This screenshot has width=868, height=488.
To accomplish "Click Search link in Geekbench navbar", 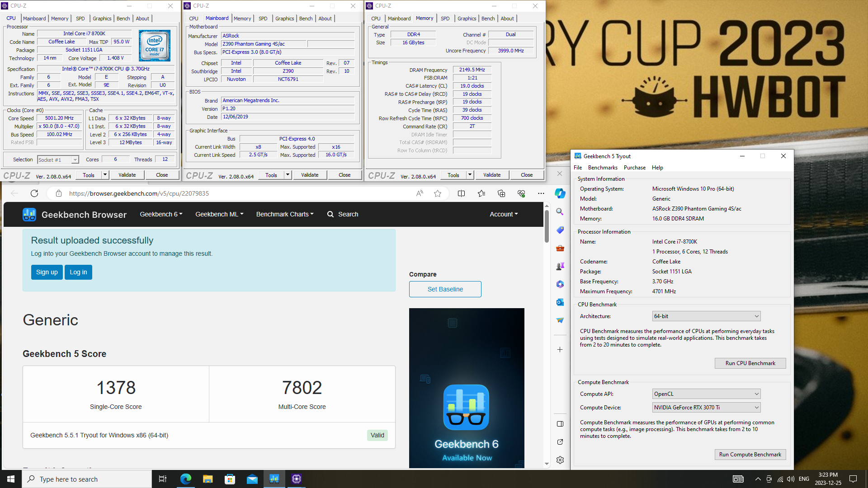I will coord(343,214).
